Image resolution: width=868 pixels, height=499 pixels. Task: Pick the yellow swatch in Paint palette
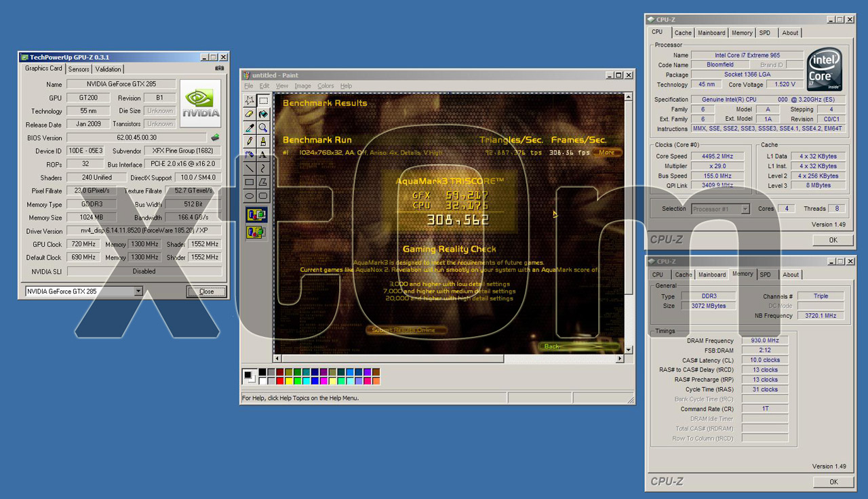[289, 381]
